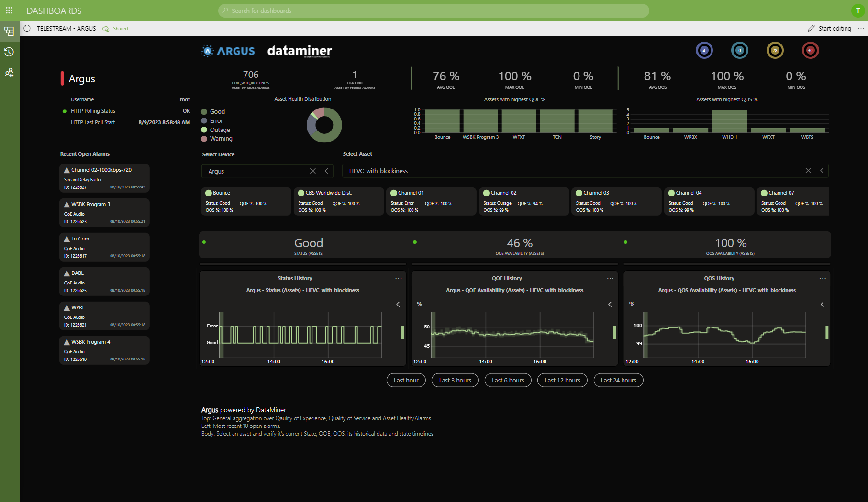
Task: Click the QOE History timeline range handle
Action: coord(615,332)
